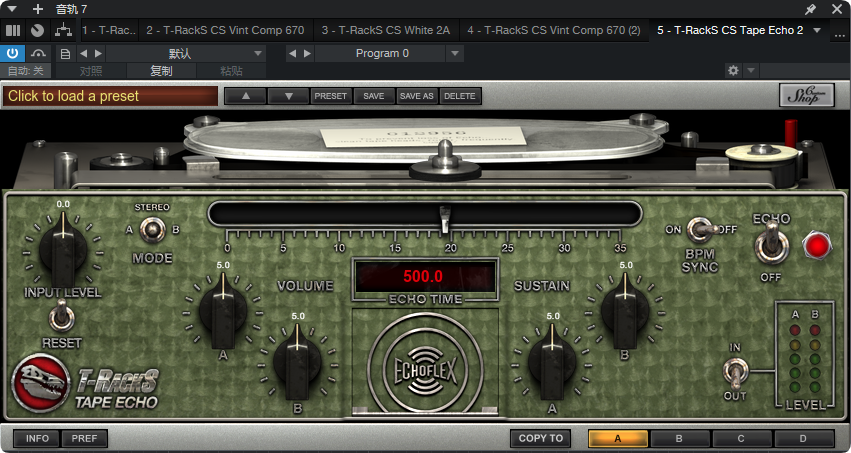
Task: Select the B preset slot
Action: (679, 438)
